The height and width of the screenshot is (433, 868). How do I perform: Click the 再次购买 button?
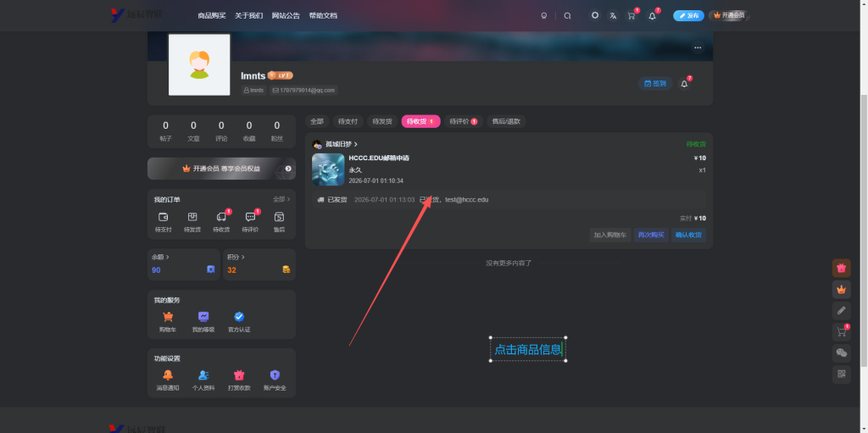[651, 235]
